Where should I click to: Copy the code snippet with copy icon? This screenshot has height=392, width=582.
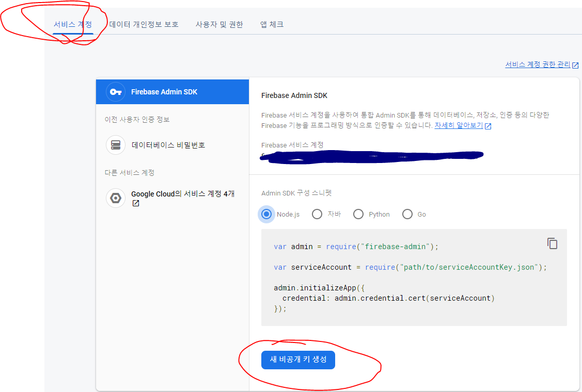[x=552, y=243]
